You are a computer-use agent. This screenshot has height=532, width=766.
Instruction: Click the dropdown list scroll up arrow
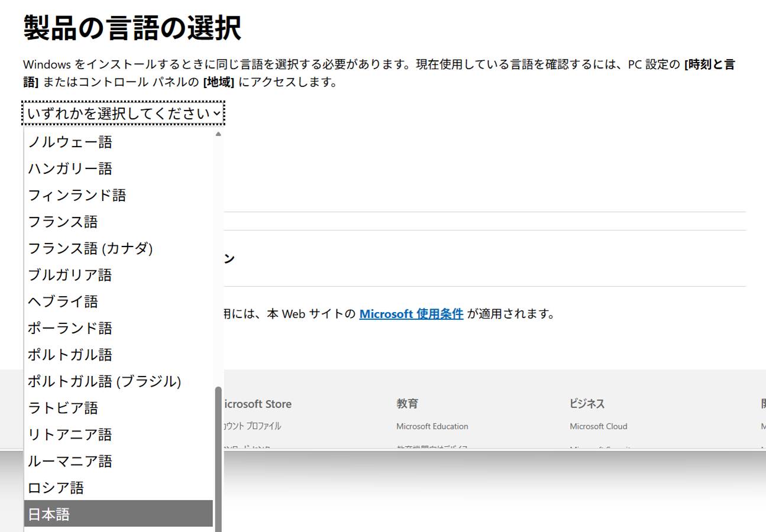click(218, 134)
